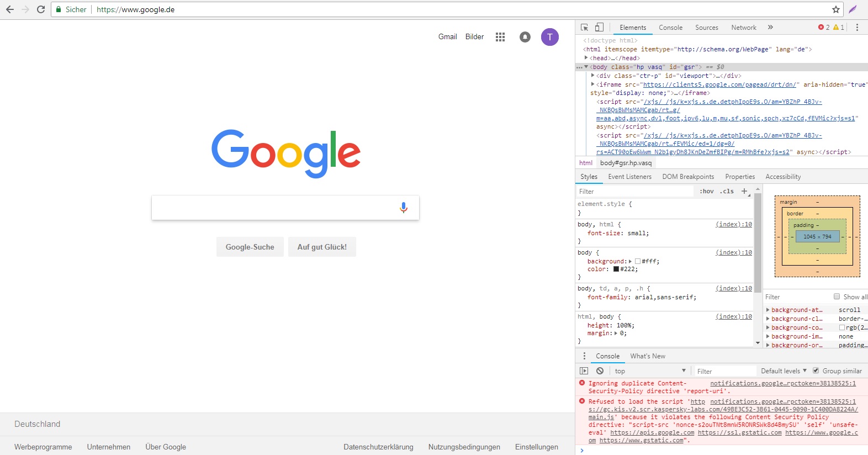Expand the div ctr-p viewport node
868x455 pixels.
tap(593, 76)
